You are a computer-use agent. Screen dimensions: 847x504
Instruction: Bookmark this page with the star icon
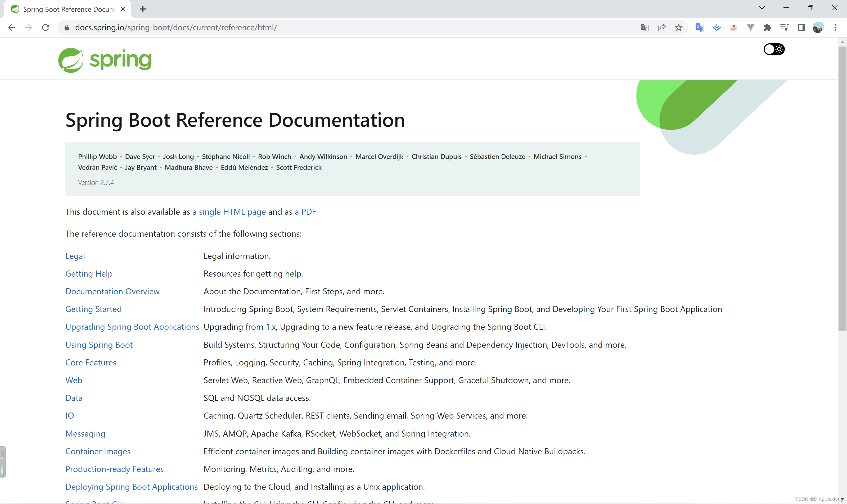click(x=678, y=28)
